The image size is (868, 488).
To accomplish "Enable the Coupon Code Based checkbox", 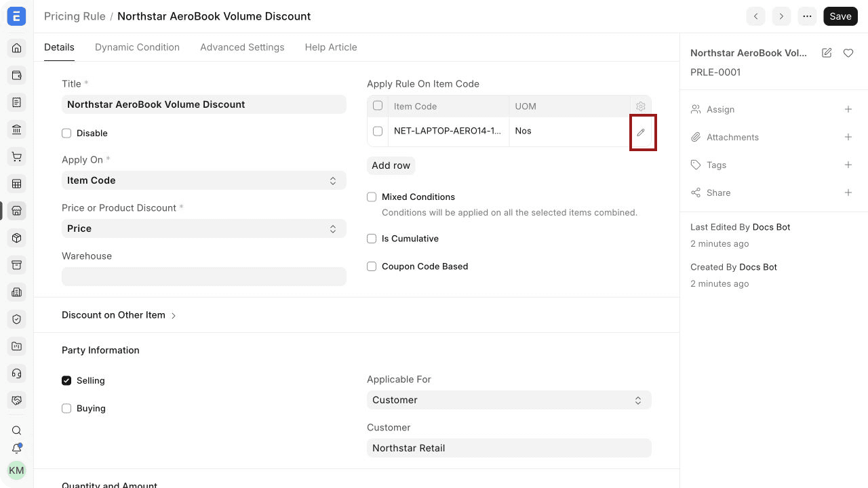I will [x=372, y=266].
